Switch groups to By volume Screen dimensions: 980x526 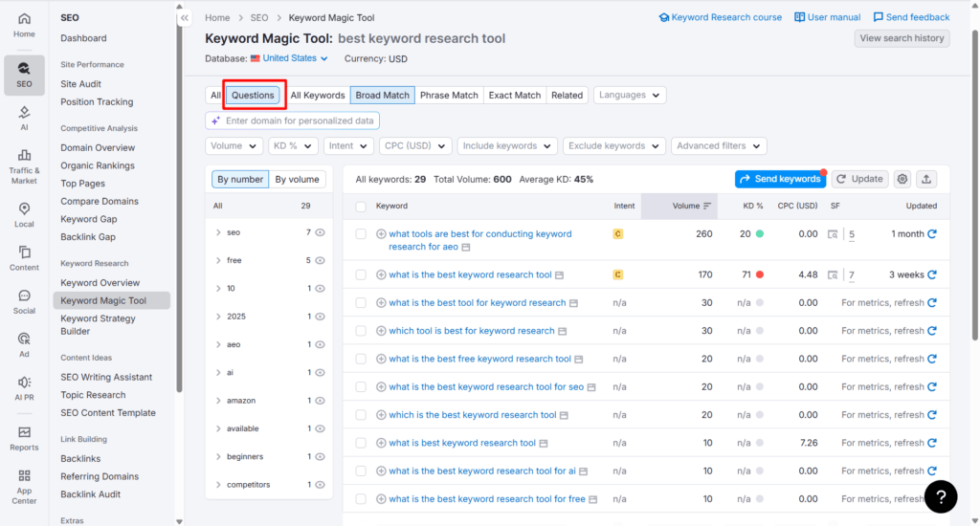pos(297,179)
